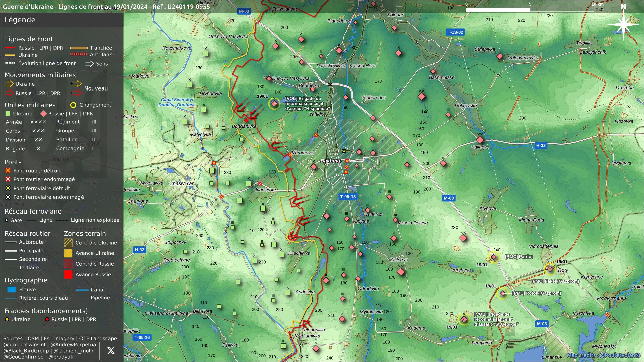
Task: Select the [PMC] Potok (Gazprom) unit marker
Action: click(x=502, y=293)
